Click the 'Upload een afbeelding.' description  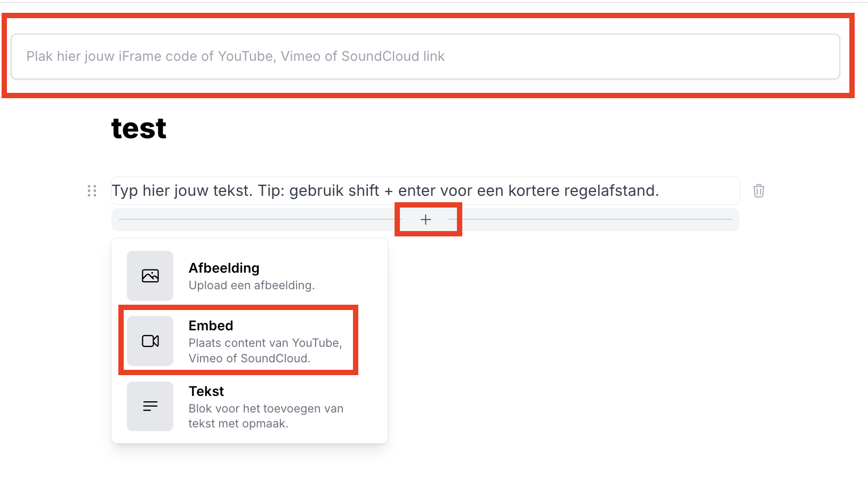pos(252,285)
